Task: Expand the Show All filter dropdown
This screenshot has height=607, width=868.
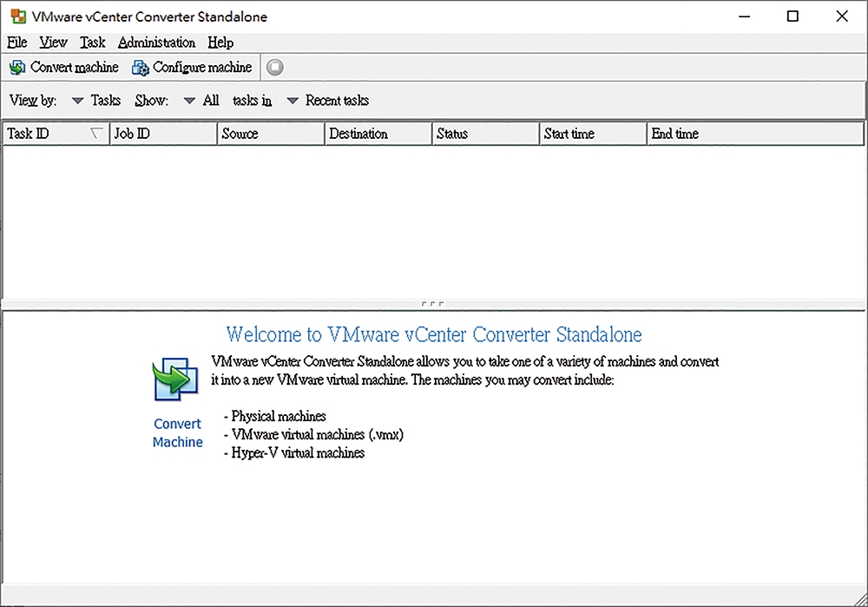Action: 189,101
